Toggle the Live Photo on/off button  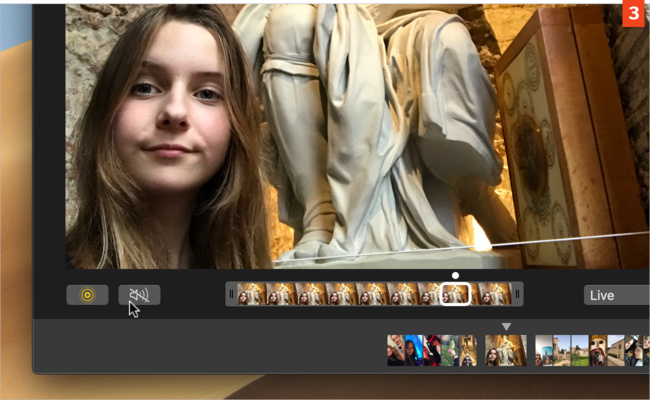point(87,295)
